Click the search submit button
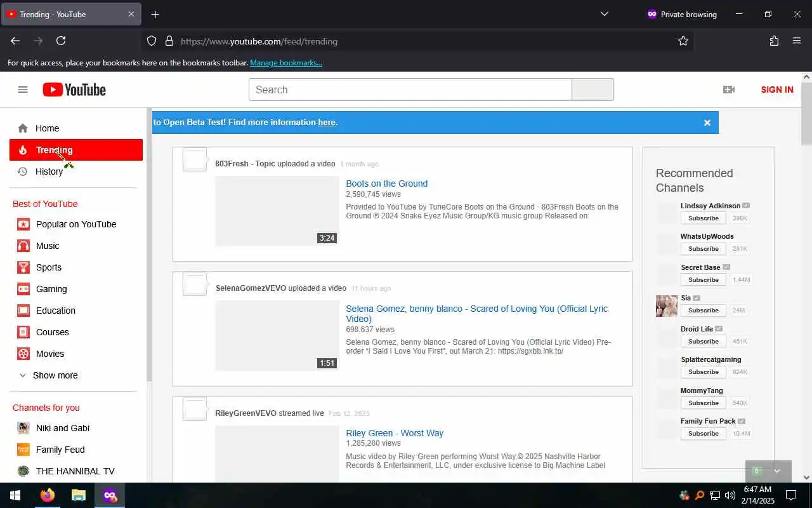The width and height of the screenshot is (812, 508). pyautogui.click(x=593, y=90)
